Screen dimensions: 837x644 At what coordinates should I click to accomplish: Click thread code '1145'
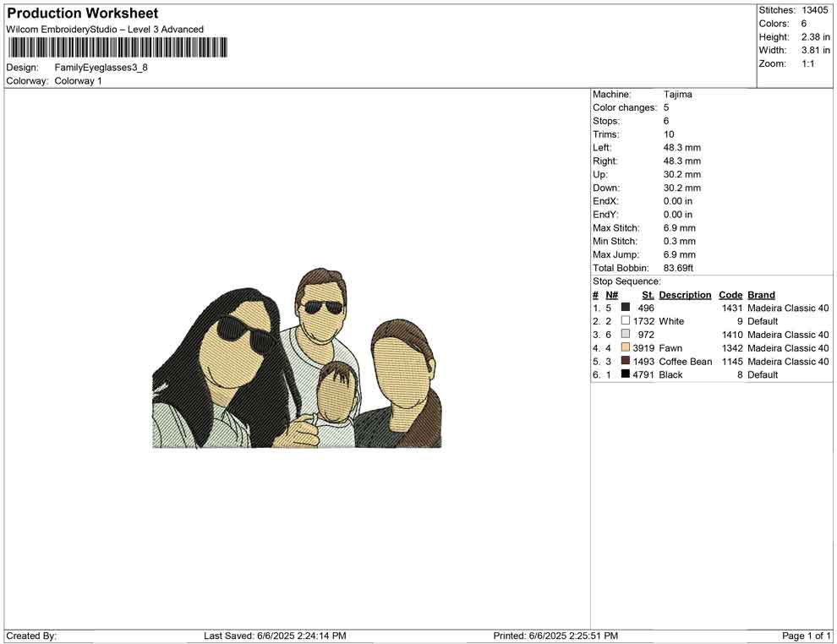click(732, 361)
